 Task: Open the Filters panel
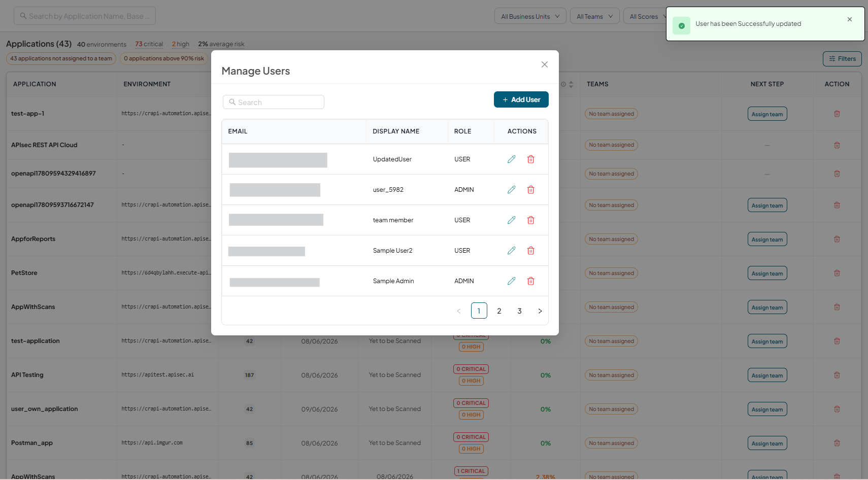(842, 59)
